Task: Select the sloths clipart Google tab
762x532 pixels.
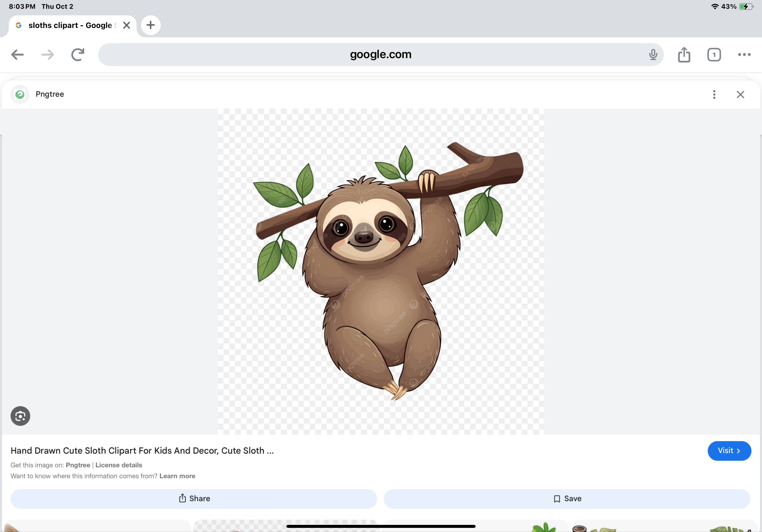Action: 70,25
